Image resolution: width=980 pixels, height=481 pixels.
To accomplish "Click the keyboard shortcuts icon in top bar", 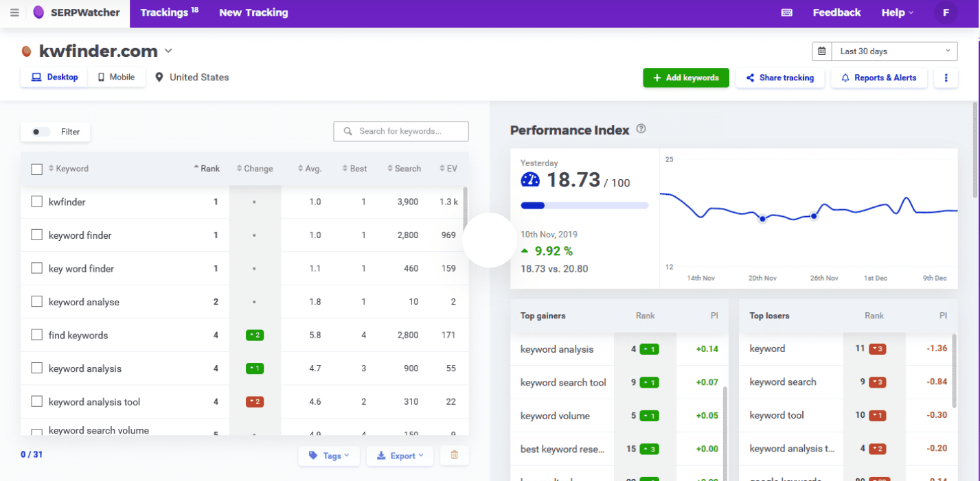I will (786, 12).
